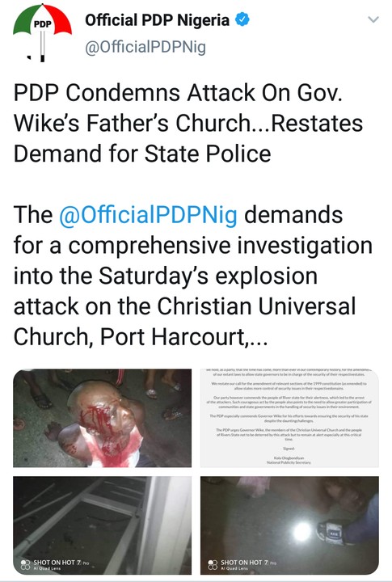Click 'Signed' line in the statement image
The width and height of the screenshot is (392, 582).
click(289, 449)
